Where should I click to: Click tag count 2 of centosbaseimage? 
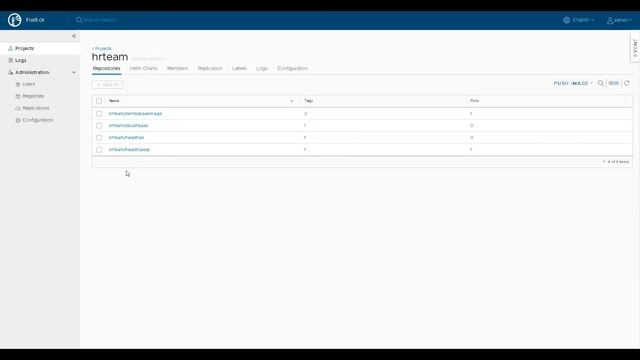[305, 113]
